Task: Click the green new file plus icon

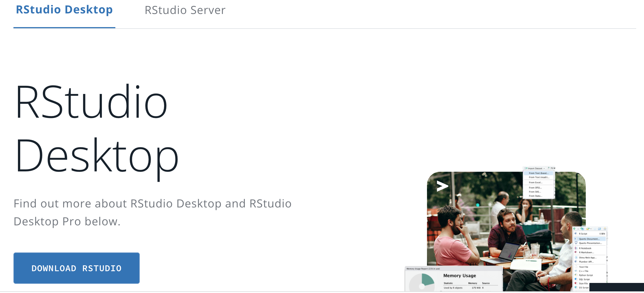Action: 574,228
